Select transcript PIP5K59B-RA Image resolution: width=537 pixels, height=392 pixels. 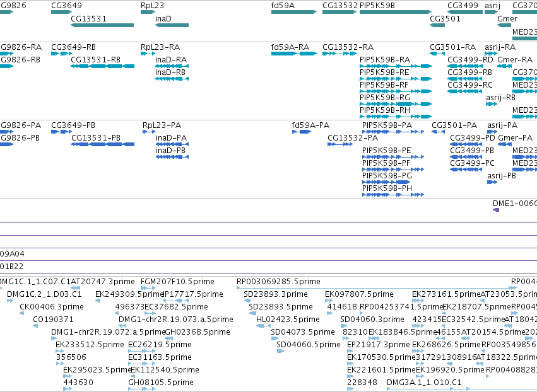tap(396, 66)
